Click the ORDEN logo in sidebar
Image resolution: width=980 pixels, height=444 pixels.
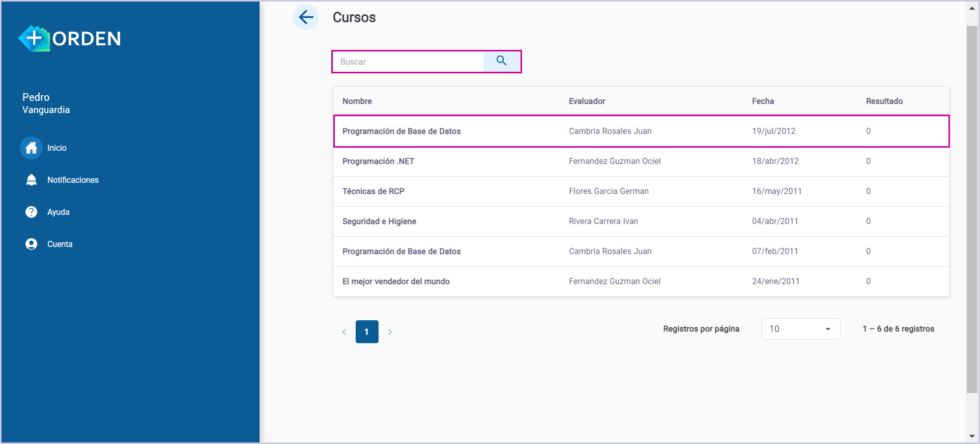coord(70,38)
